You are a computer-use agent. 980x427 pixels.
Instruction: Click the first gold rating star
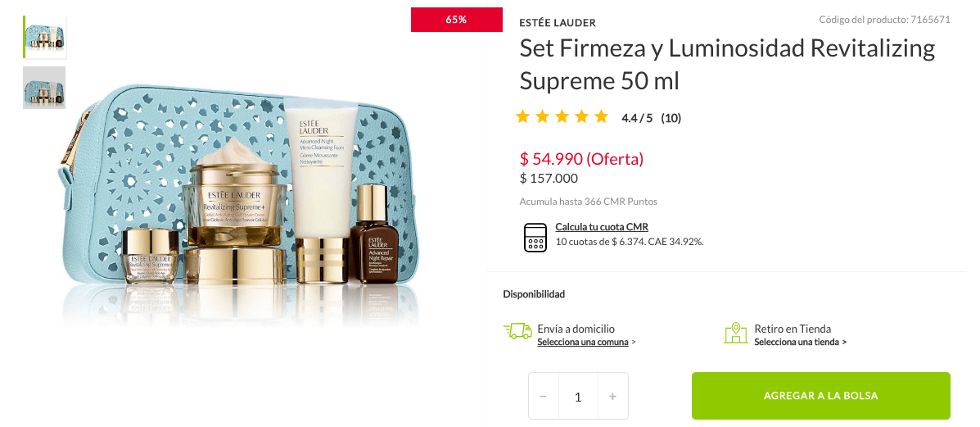[x=522, y=116]
